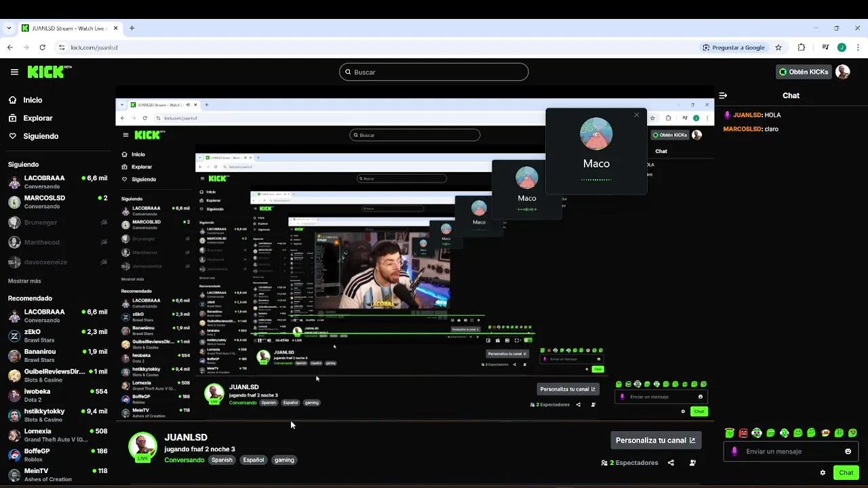Open iwobeka Dota 2 channel
Image resolution: width=868 pixels, height=488 pixels.
click(58, 395)
